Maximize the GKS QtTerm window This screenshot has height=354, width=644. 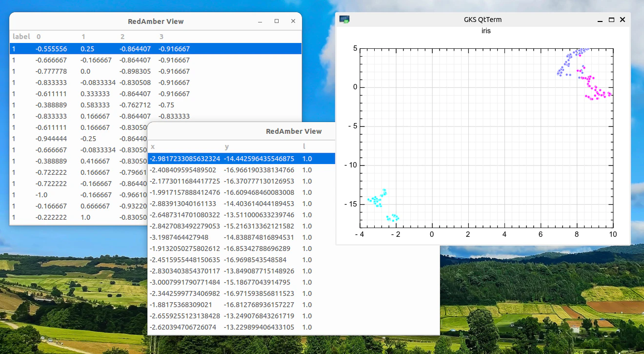click(x=611, y=20)
